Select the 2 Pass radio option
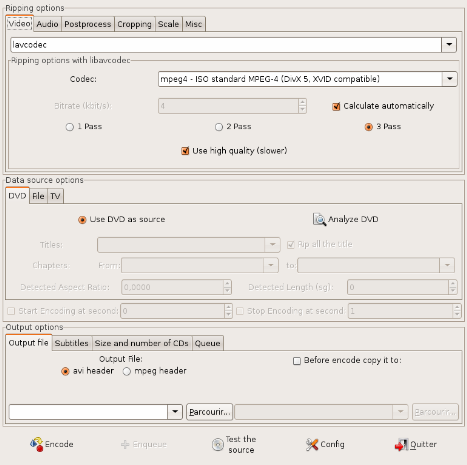 tap(219, 127)
